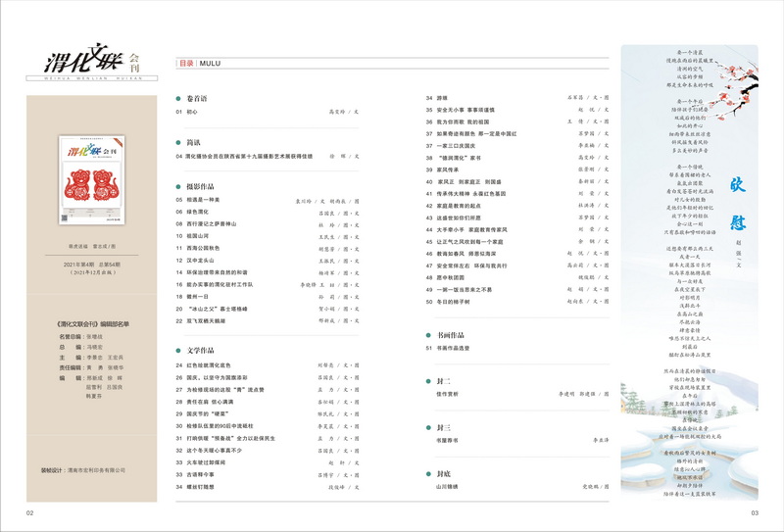Open article 05 拍浇是一种美
784x532 pixels.
[210, 199]
